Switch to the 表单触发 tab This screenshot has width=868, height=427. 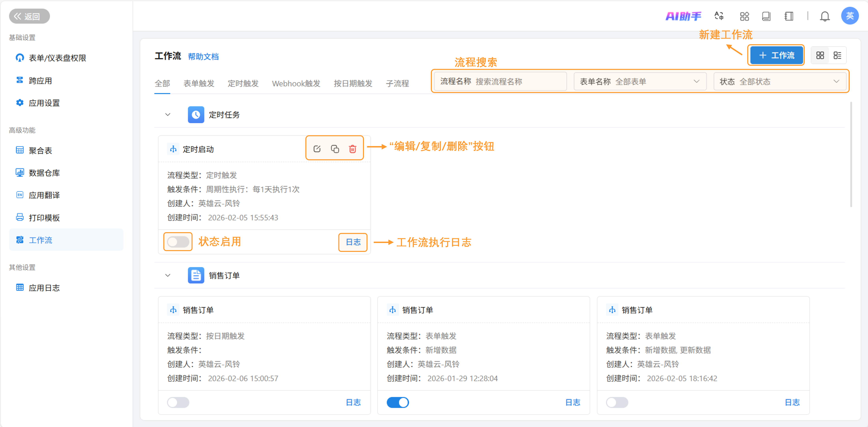pyautogui.click(x=199, y=83)
